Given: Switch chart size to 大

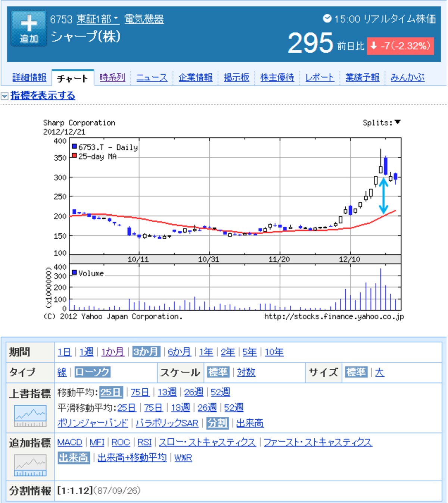Looking at the screenshot, I should pyautogui.click(x=380, y=372).
